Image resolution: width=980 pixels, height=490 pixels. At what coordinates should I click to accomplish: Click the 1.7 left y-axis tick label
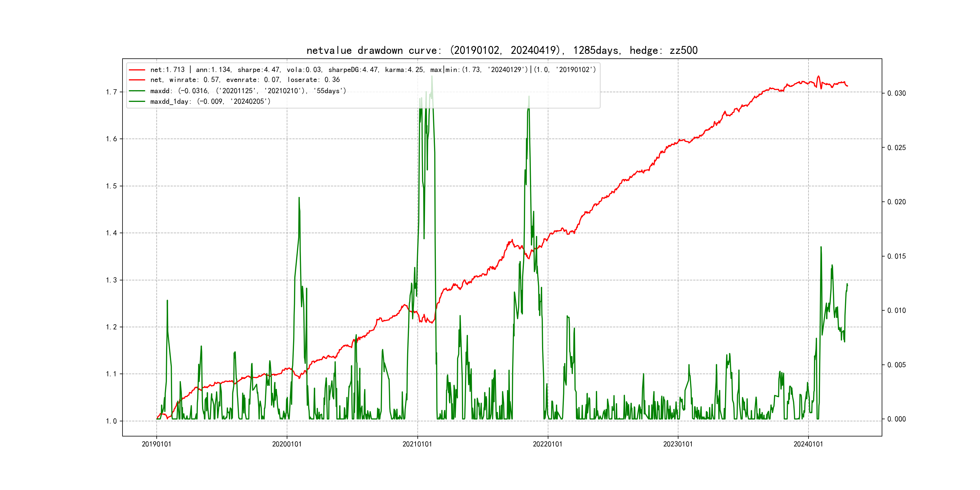pyautogui.click(x=112, y=92)
